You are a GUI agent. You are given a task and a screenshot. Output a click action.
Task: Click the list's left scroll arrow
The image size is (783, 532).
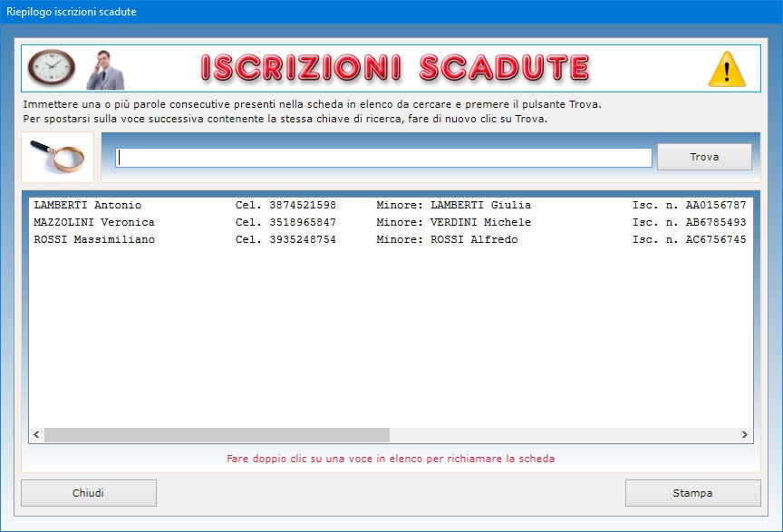(37, 435)
